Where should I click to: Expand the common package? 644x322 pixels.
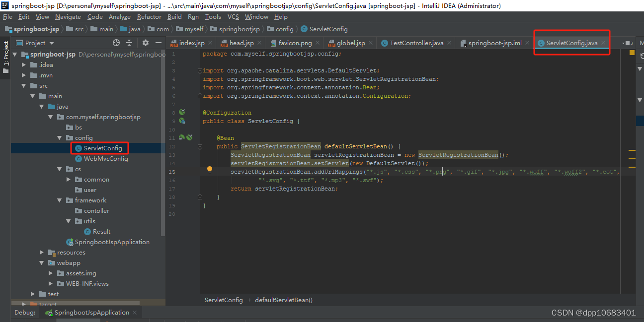(x=69, y=180)
